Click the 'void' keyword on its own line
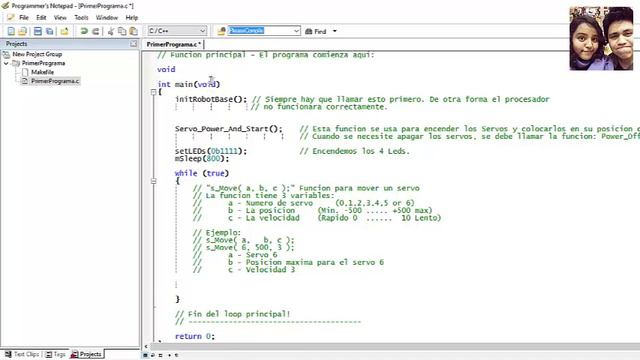The image size is (640, 360). pyautogui.click(x=166, y=69)
